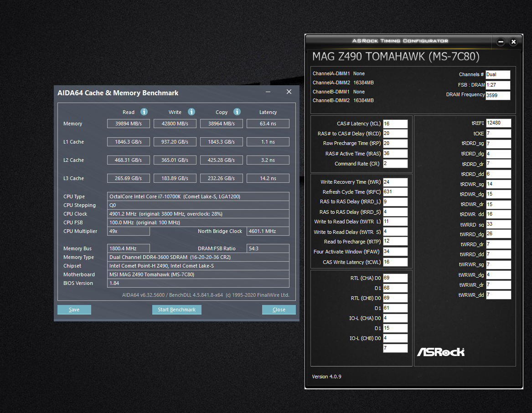Click the CAS# Latency (tCL) field
This screenshot has height=413, width=532.
[x=395, y=124]
